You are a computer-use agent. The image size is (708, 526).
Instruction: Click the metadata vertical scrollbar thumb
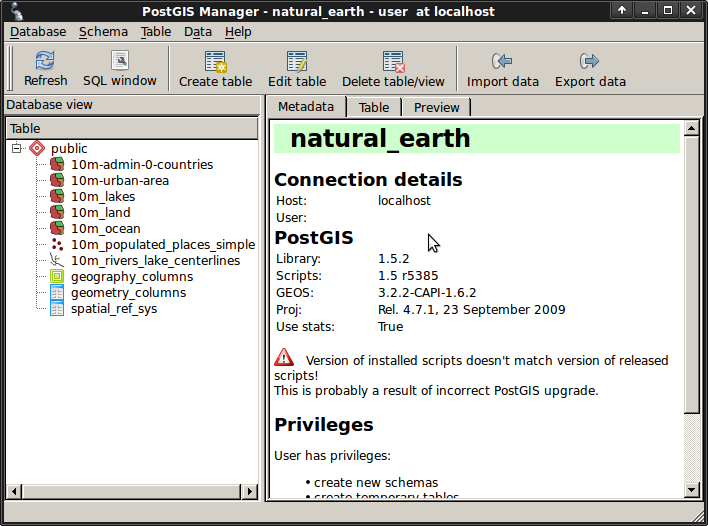click(691, 275)
